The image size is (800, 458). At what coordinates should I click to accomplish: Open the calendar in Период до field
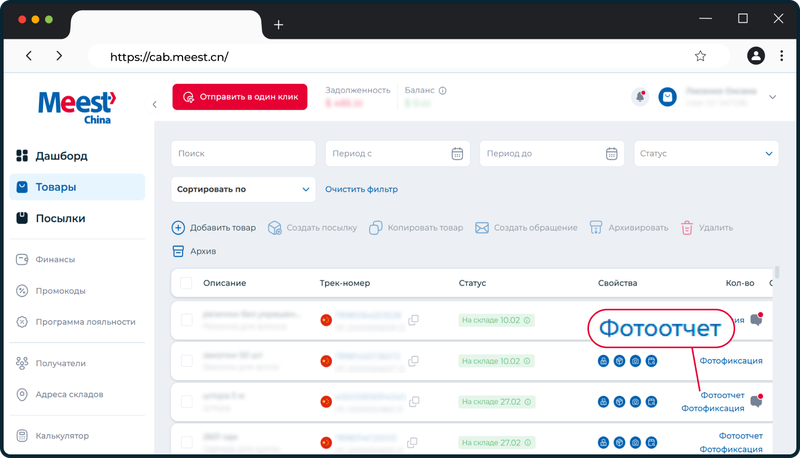[611, 154]
